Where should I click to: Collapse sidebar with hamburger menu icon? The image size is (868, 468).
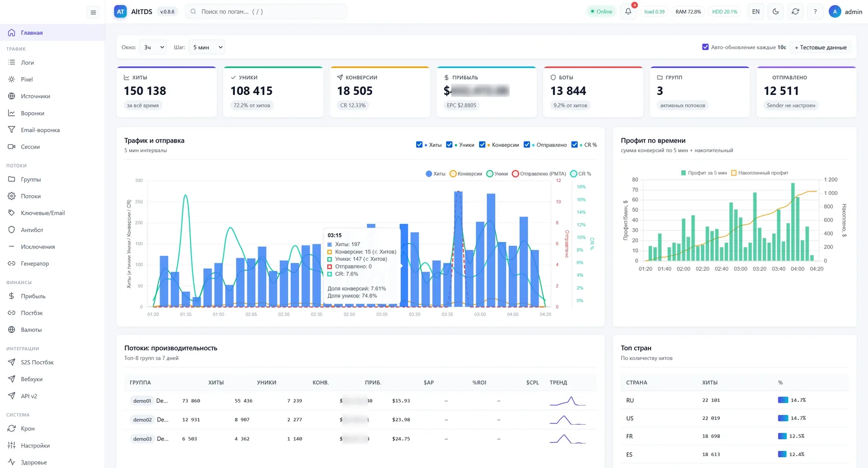pos(93,12)
